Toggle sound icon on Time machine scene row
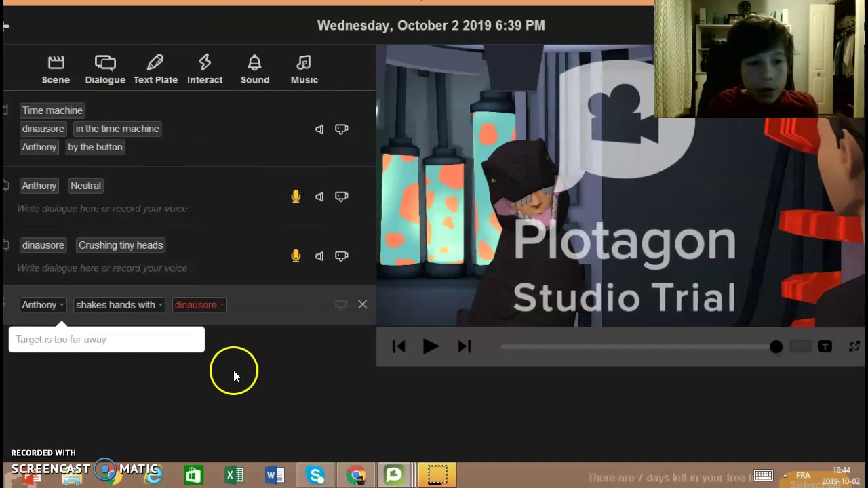 [x=319, y=129]
